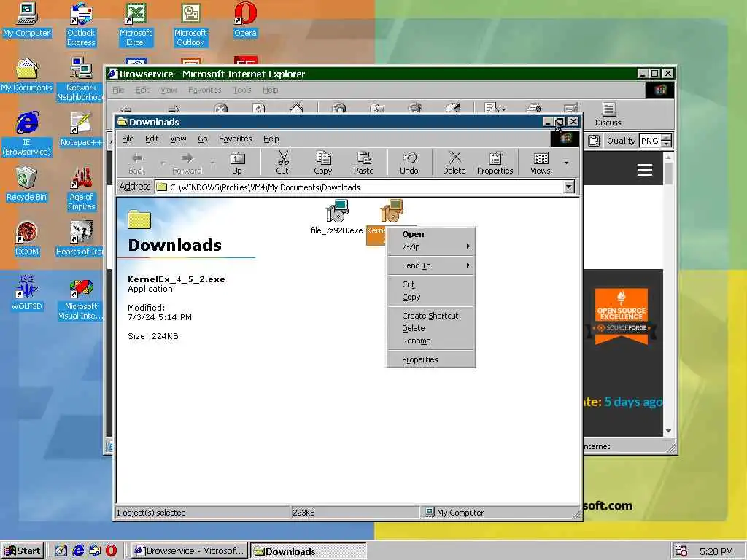
Task: Click Downloads taskbar button
Action: click(309, 551)
